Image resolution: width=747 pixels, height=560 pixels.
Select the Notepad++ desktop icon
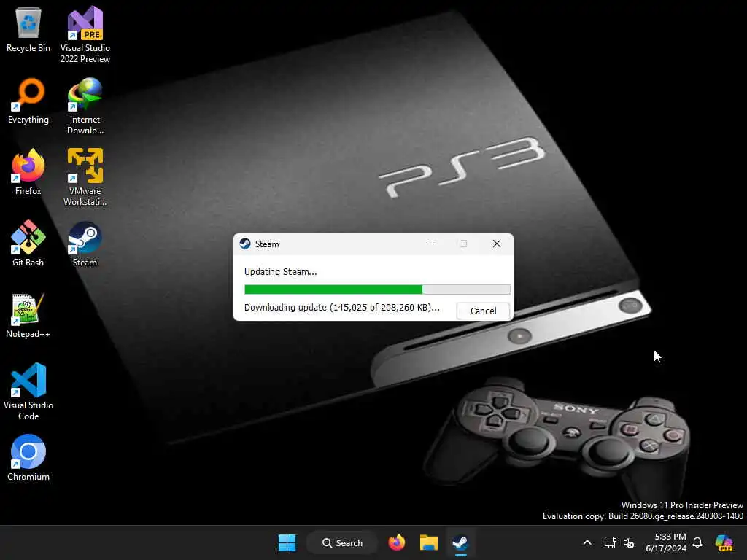click(28, 315)
